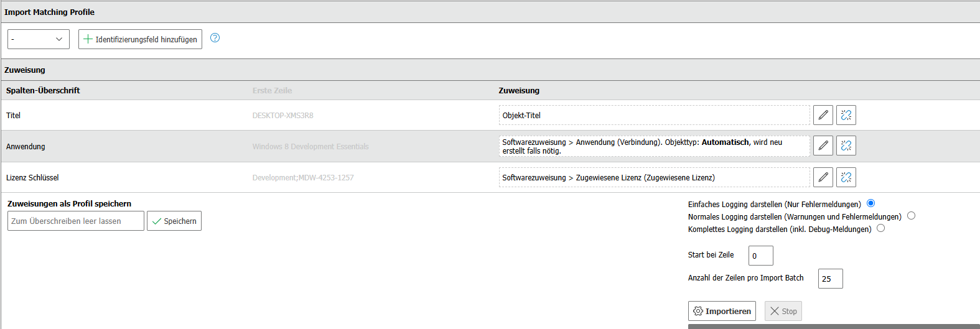This screenshot has height=329, width=980.
Task: Focus the profile name input field
Action: click(75, 221)
